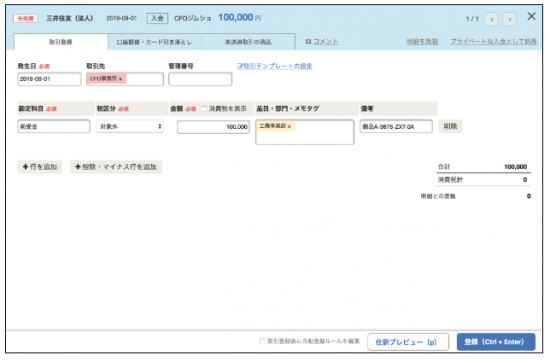This screenshot has height=361, width=550.
Task: Click the 管理番号 input field
Action: 200,79
